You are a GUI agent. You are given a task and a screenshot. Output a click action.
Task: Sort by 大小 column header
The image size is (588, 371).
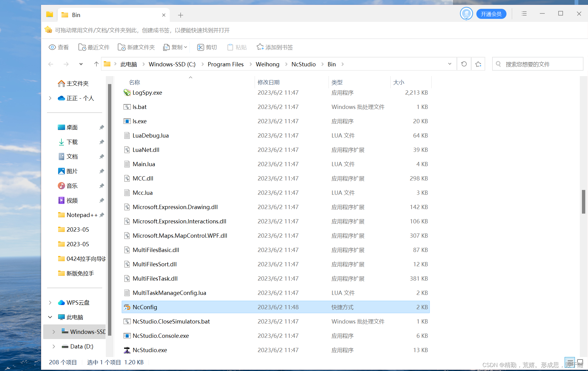(398, 82)
